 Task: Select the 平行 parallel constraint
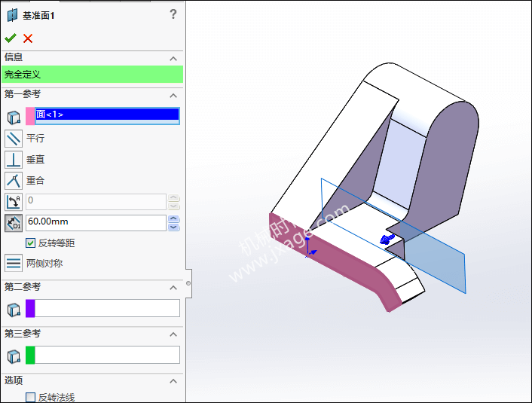click(14, 139)
